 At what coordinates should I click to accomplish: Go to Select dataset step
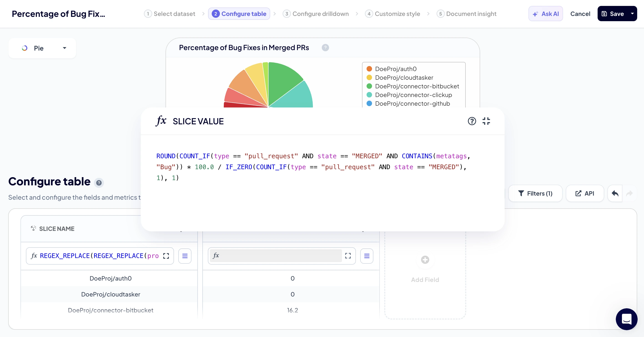[170, 14]
